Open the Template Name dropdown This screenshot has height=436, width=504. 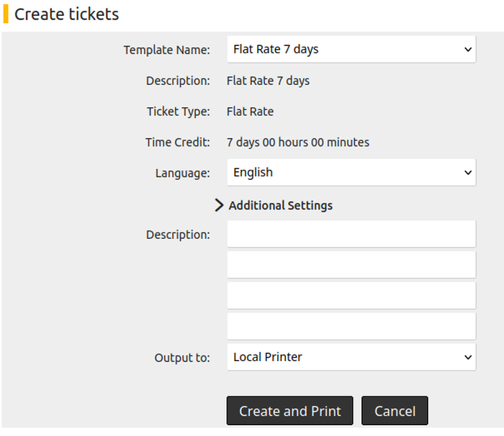point(351,50)
